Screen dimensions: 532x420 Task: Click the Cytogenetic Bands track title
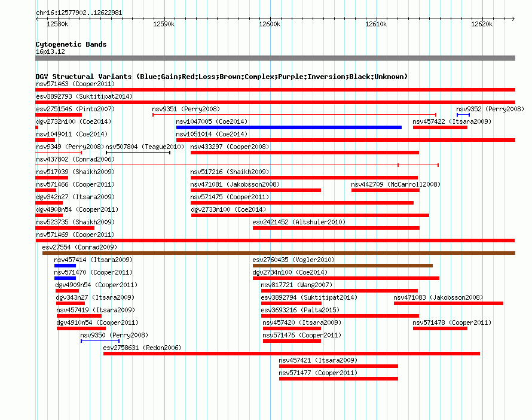71,44
